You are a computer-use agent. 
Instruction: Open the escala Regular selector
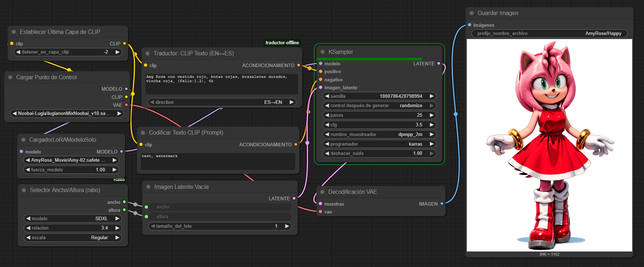(73, 237)
